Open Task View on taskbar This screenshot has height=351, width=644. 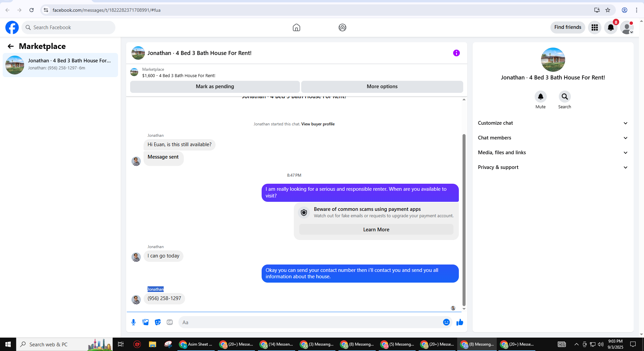click(121, 344)
